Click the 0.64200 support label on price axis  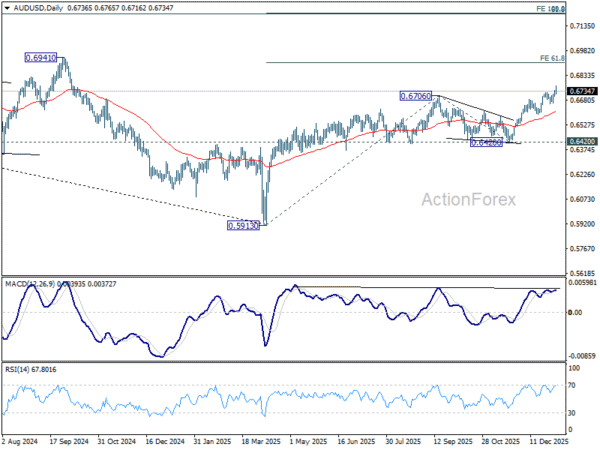(x=581, y=142)
